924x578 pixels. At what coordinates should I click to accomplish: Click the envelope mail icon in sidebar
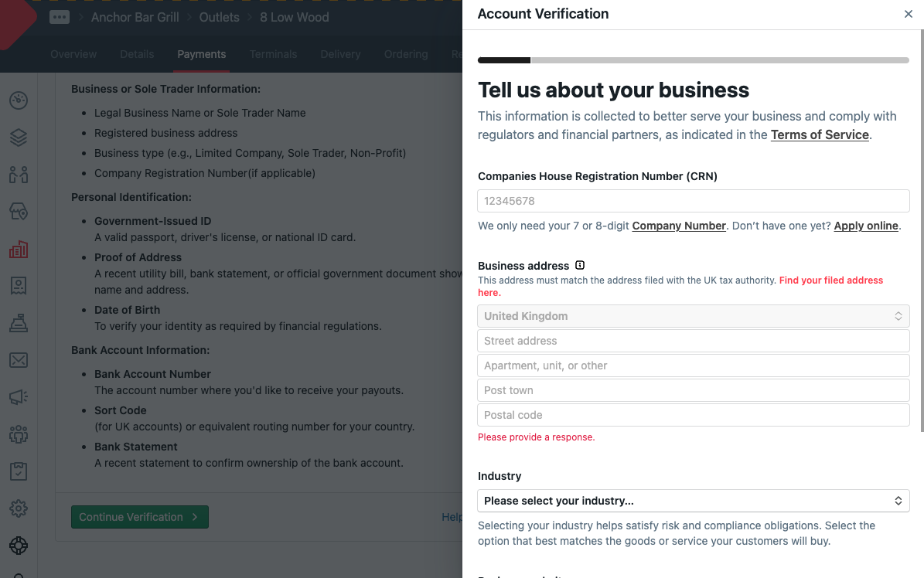(19, 360)
